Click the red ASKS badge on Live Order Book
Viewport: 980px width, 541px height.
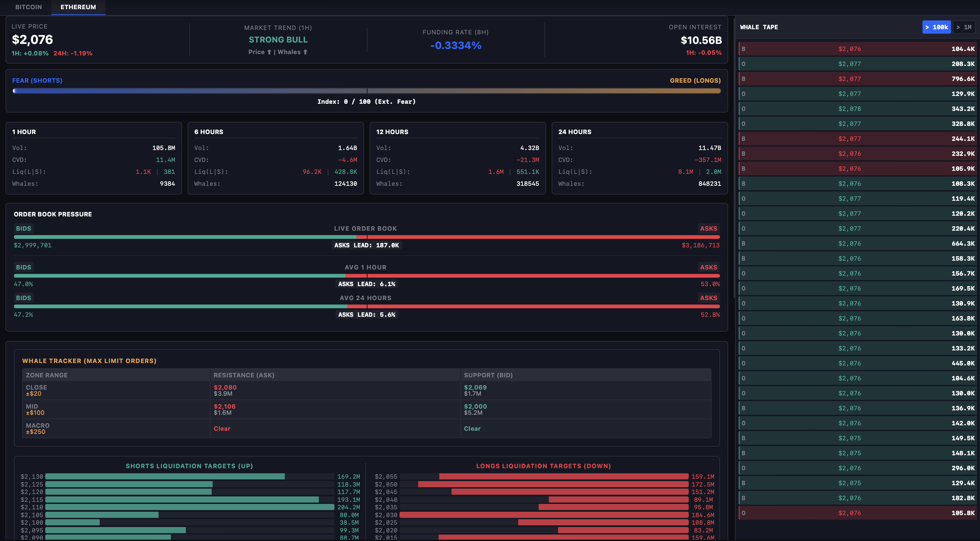pos(708,228)
